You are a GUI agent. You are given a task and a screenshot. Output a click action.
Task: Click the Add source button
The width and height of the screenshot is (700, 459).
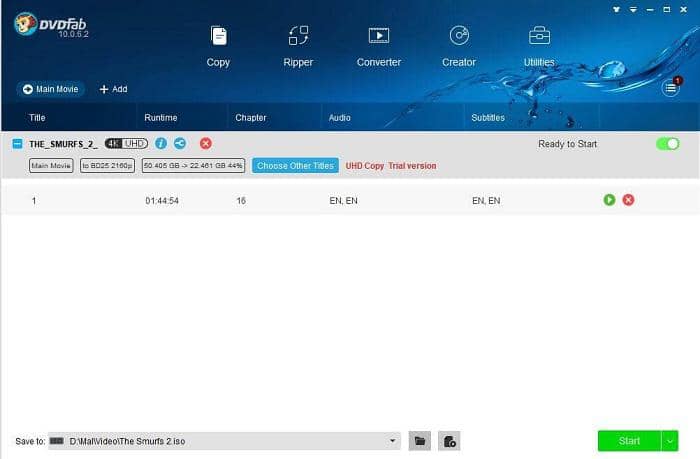click(113, 89)
